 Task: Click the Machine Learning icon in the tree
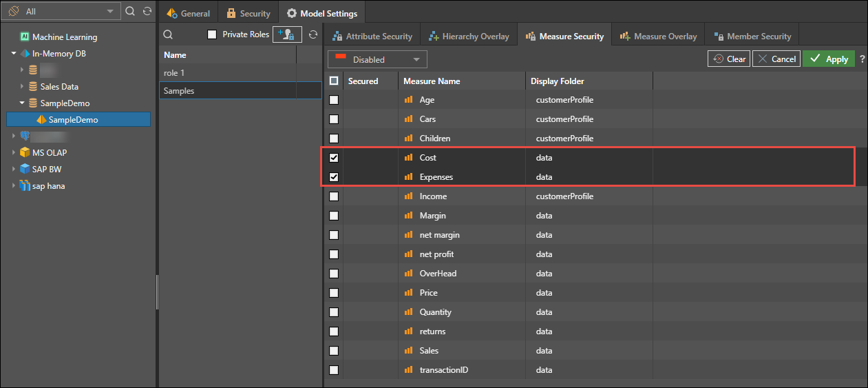24,37
